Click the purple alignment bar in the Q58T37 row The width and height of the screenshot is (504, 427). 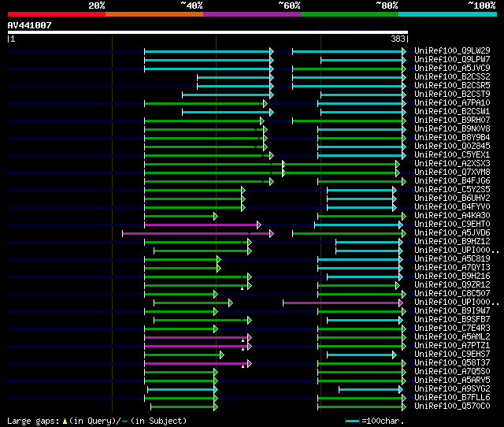198,364
